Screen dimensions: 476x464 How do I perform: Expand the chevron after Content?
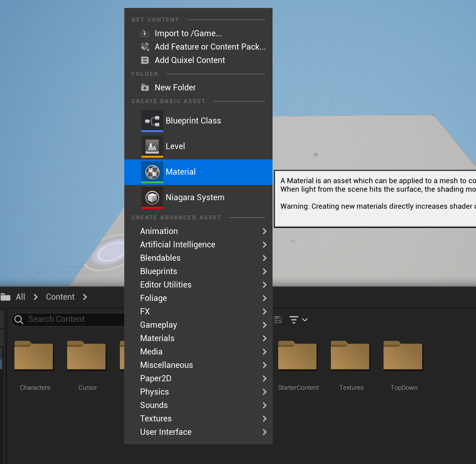coord(85,297)
